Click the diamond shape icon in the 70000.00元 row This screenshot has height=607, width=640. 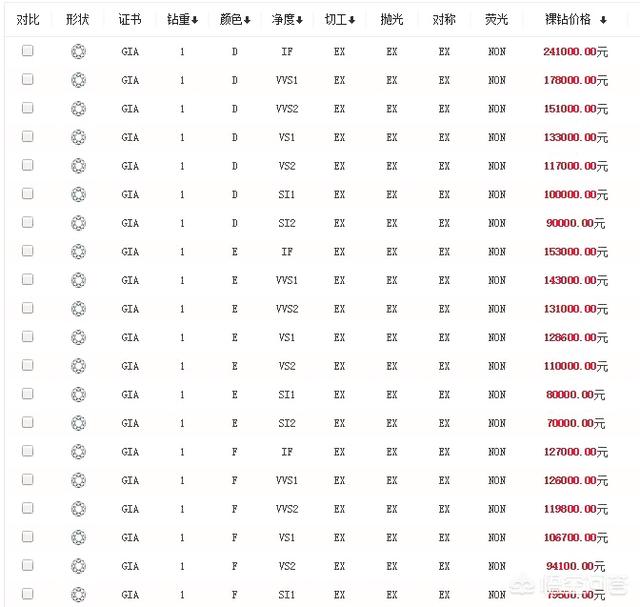[x=78, y=423]
